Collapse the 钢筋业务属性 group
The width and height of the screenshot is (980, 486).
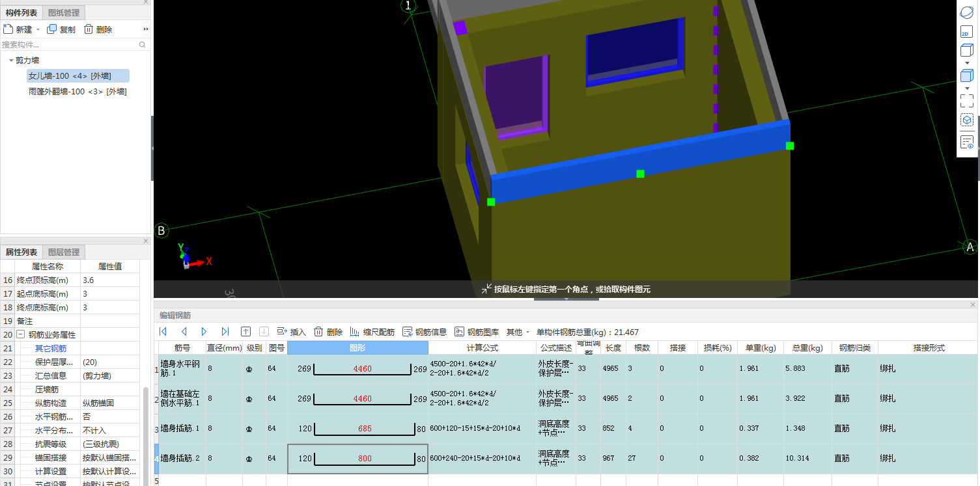(x=21, y=334)
